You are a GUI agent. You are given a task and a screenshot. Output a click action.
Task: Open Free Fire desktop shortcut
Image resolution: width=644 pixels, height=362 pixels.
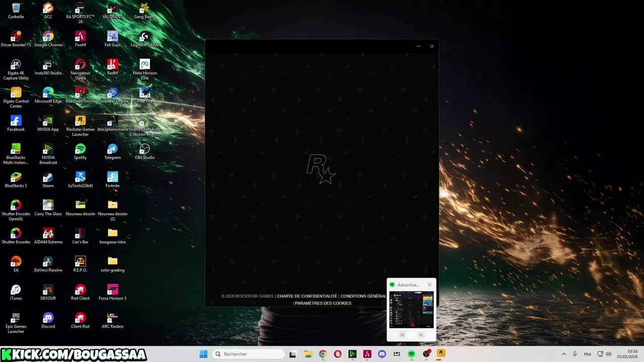click(x=145, y=95)
